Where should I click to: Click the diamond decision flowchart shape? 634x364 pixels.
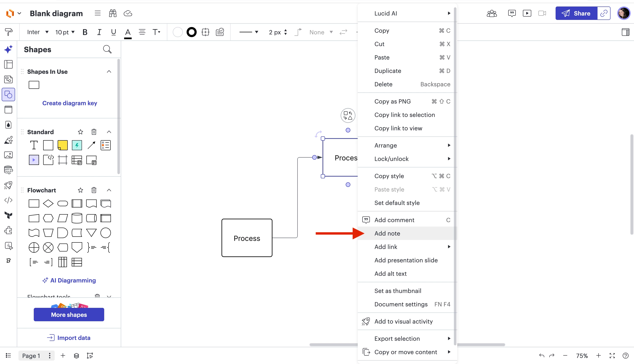click(48, 203)
